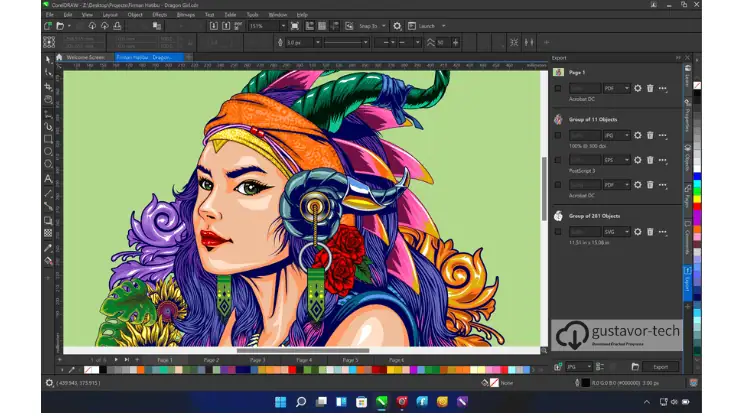The width and height of the screenshot is (743, 418).
Task: Pick the yellow swatch in right palette
Action: [x=698, y=199]
